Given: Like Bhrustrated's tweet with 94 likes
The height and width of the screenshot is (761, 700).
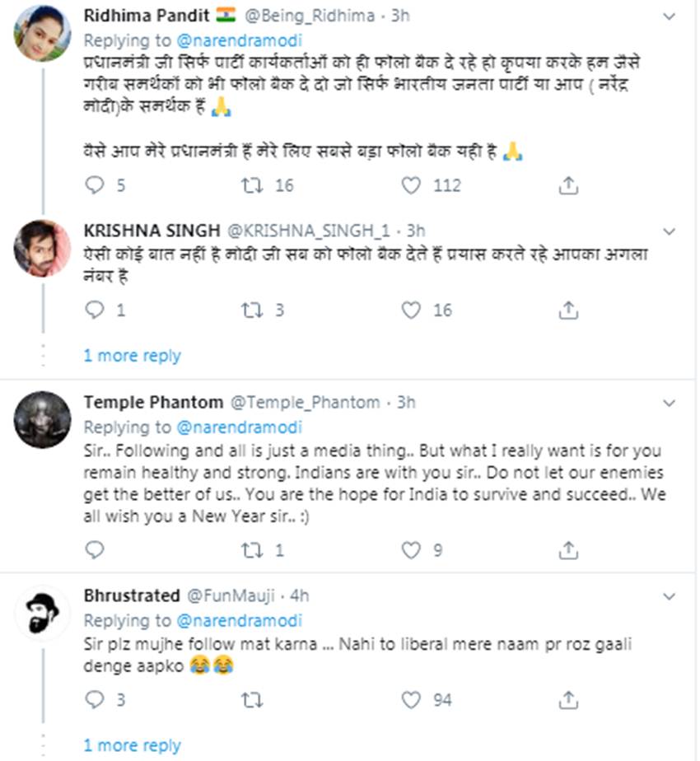Looking at the screenshot, I should coord(411,700).
